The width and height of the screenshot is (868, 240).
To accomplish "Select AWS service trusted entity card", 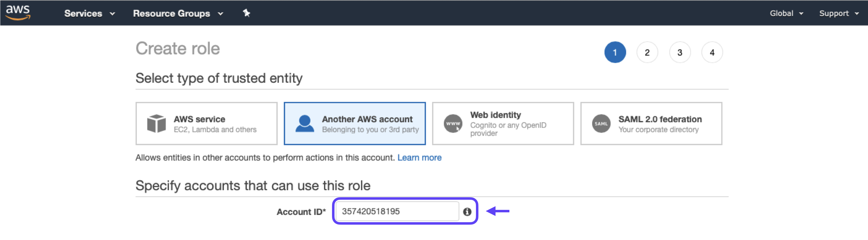I will [206, 124].
